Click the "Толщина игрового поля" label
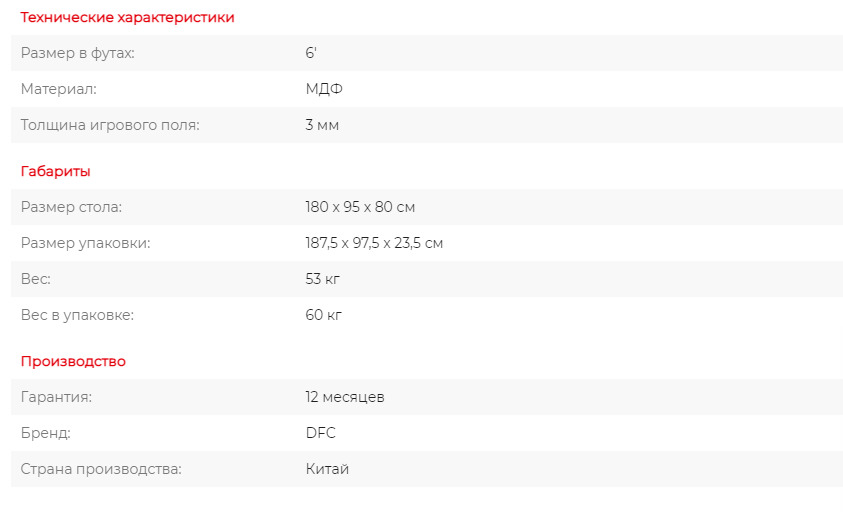Image resolution: width=843 pixels, height=512 pixels. (x=110, y=125)
